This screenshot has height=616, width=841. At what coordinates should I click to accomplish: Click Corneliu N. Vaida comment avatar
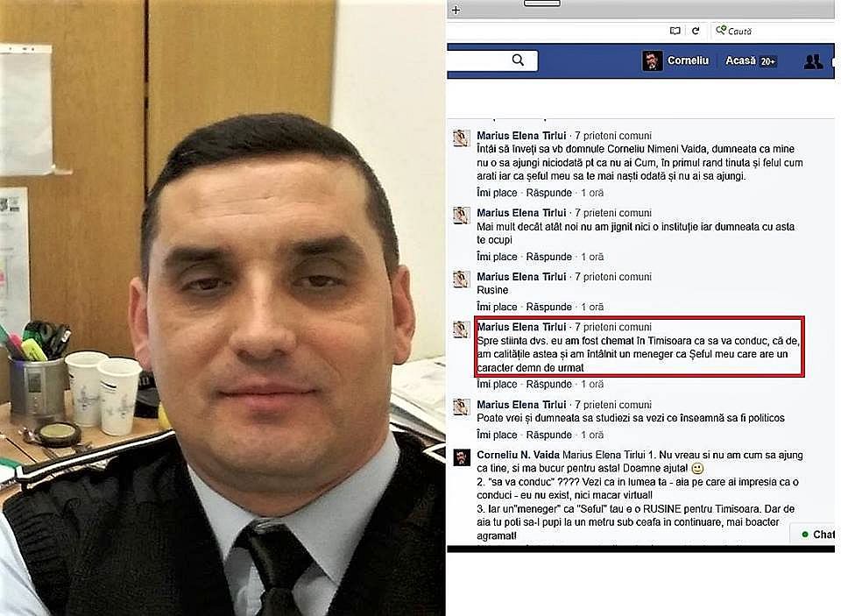(x=462, y=457)
